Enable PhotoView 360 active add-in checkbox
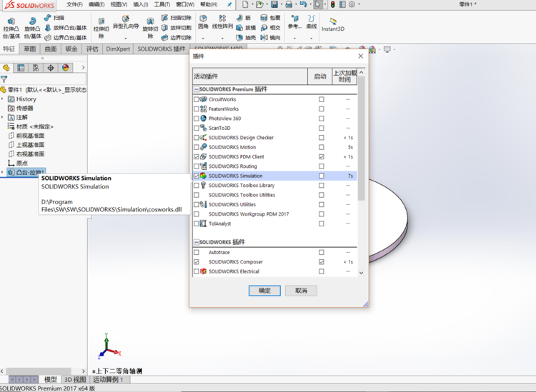 [197, 119]
